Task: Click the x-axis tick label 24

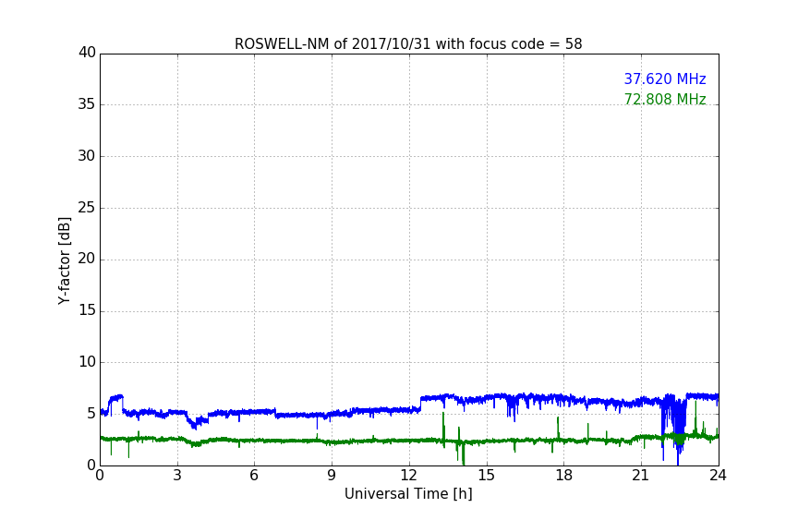Action: tap(718, 476)
